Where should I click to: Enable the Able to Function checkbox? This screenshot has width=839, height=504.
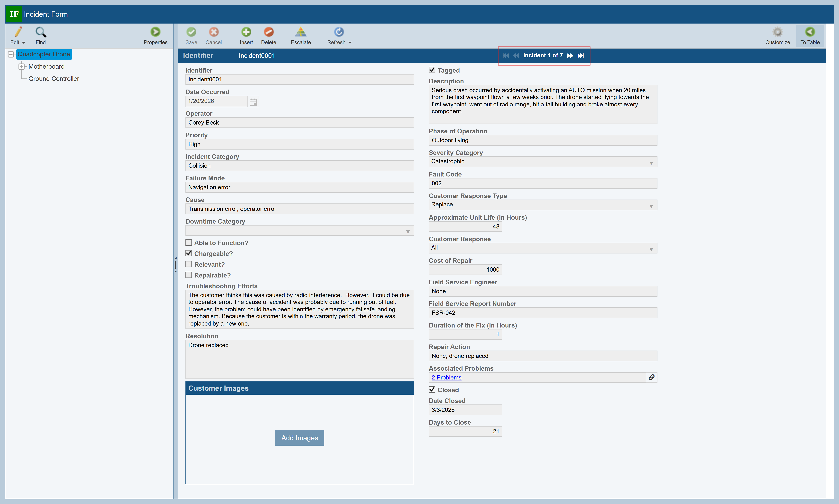click(189, 243)
